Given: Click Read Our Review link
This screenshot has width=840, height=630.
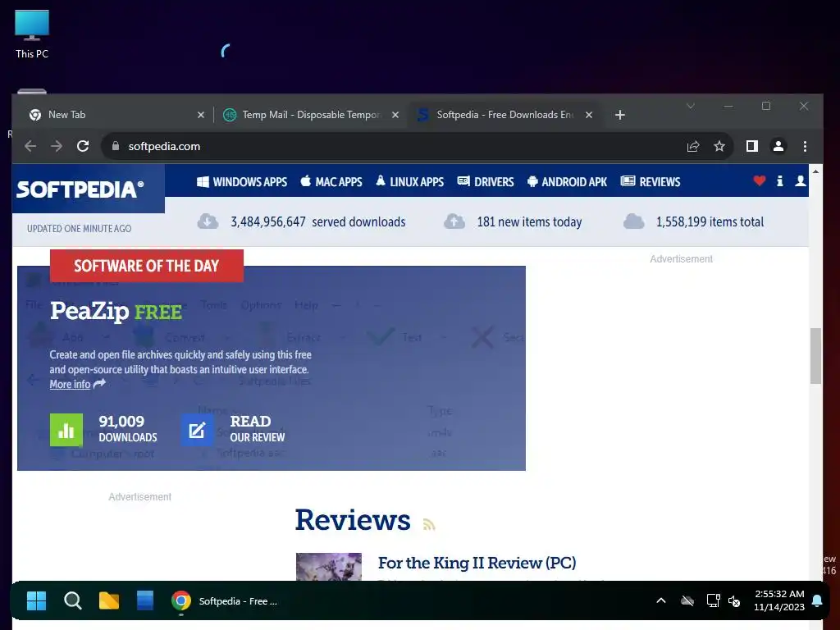Looking at the screenshot, I should click(x=257, y=429).
